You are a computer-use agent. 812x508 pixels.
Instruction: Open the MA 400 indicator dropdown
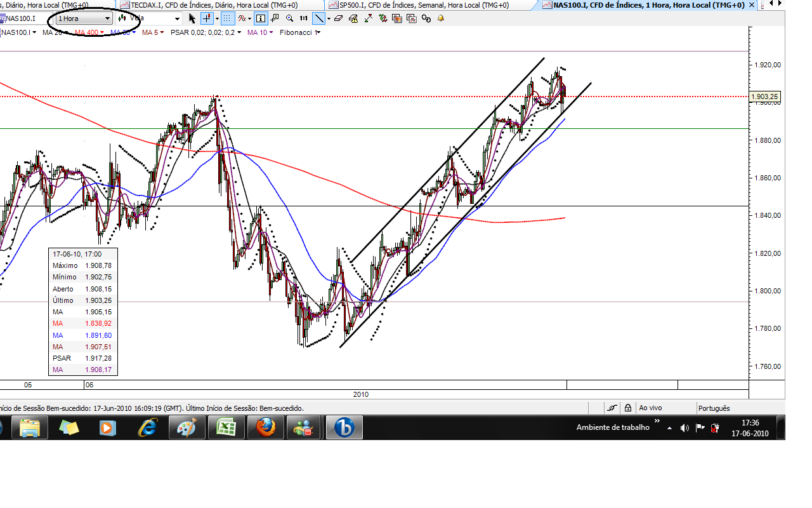click(88, 32)
